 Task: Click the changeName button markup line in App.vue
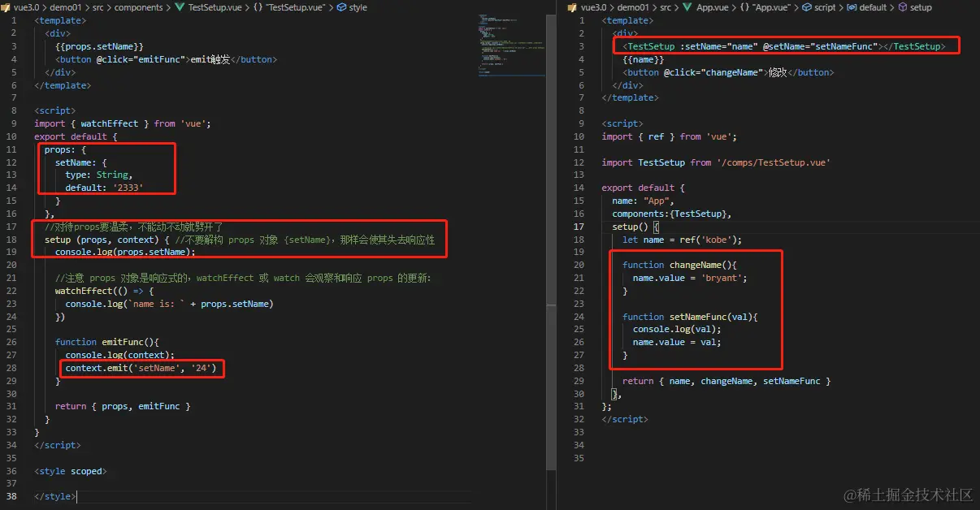coord(728,72)
